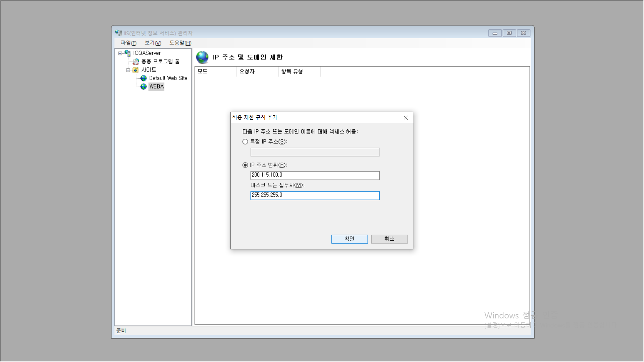Collapse the ICQAServer tree node
The width and height of the screenshot is (644, 362).
[120, 53]
